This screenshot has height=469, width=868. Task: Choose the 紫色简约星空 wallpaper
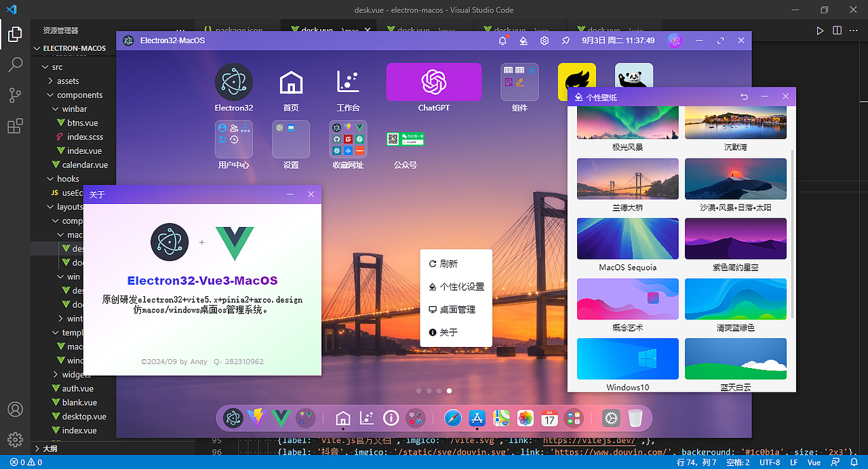point(736,239)
